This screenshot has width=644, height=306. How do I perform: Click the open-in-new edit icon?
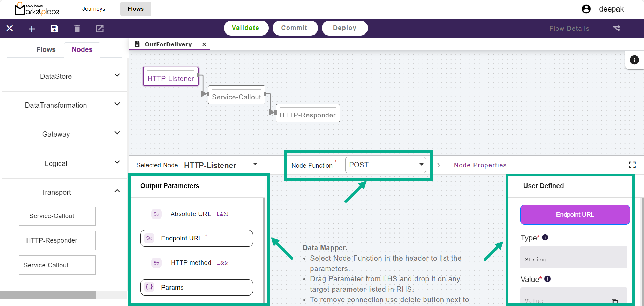point(100,29)
